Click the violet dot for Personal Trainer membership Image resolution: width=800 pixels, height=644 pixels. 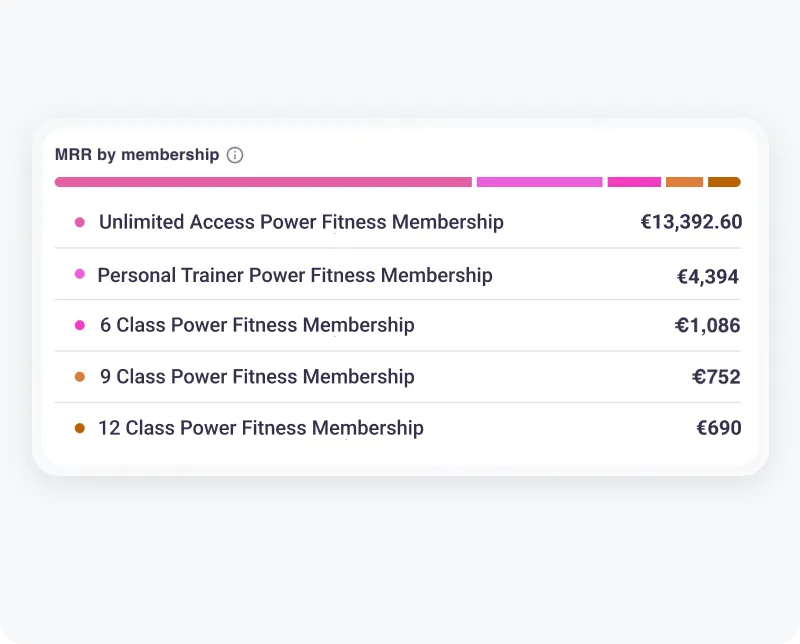click(x=80, y=274)
